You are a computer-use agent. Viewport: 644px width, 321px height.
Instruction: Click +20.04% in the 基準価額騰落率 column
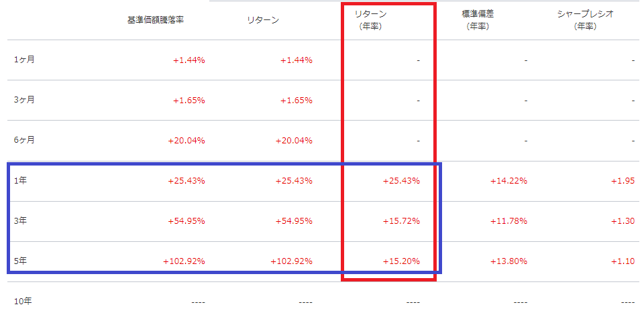[186, 141]
